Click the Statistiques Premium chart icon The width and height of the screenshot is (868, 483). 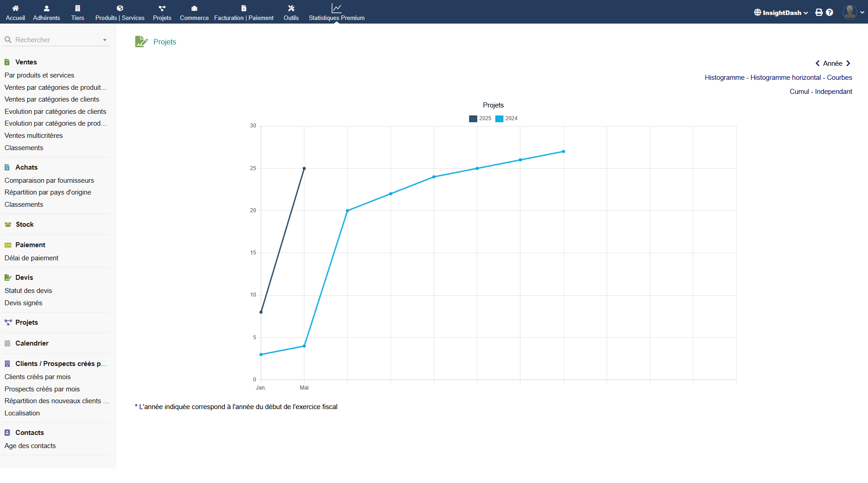click(x=336, y=8)
